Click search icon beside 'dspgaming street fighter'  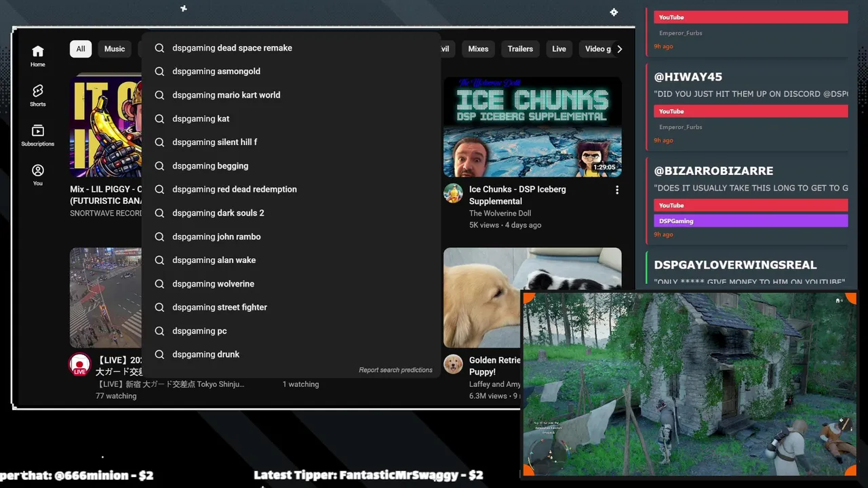[x=159, y=307]
